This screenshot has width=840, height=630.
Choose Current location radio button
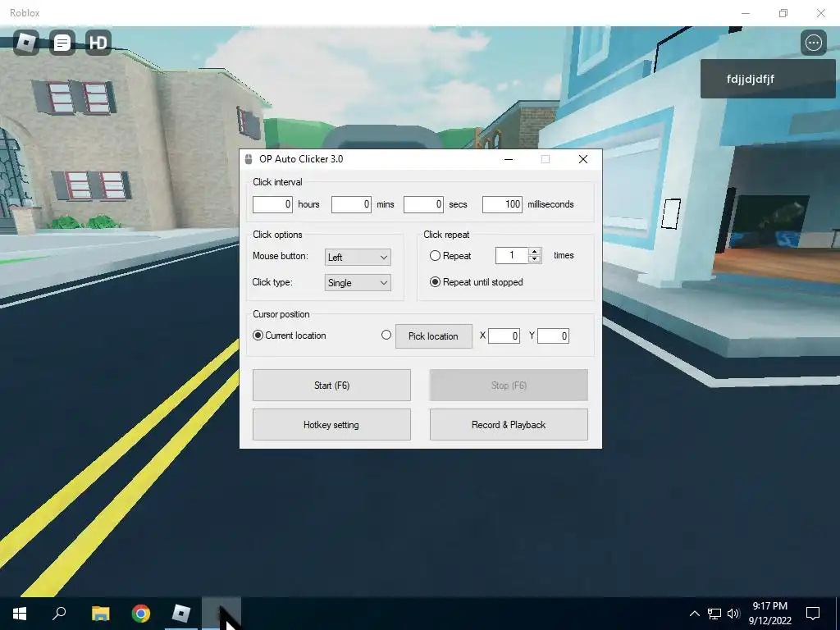pyautogui.click(x=258, y=336)
